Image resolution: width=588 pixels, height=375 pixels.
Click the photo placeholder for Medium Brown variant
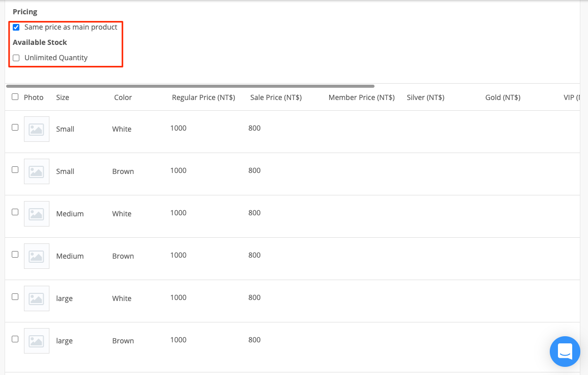click(36, 256)
